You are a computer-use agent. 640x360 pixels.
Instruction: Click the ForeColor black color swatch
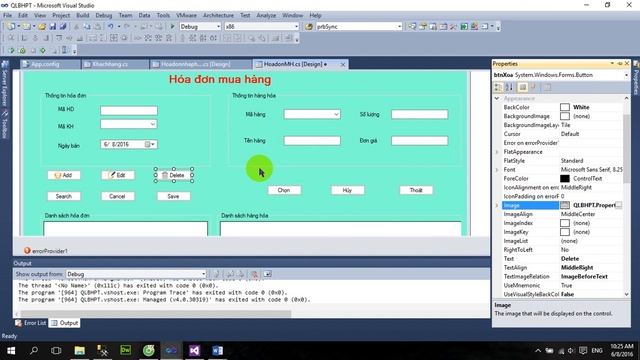point(565,178)
